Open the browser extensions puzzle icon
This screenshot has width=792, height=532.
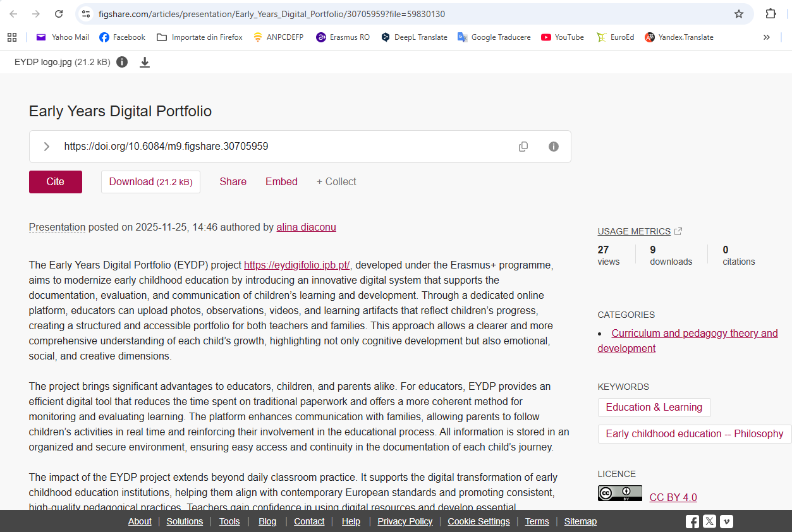[771, 14]
